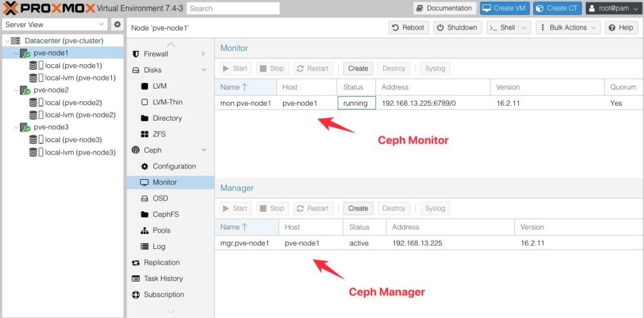Click the Create CT button
The image size is (644, 318).
click(557, 8)
